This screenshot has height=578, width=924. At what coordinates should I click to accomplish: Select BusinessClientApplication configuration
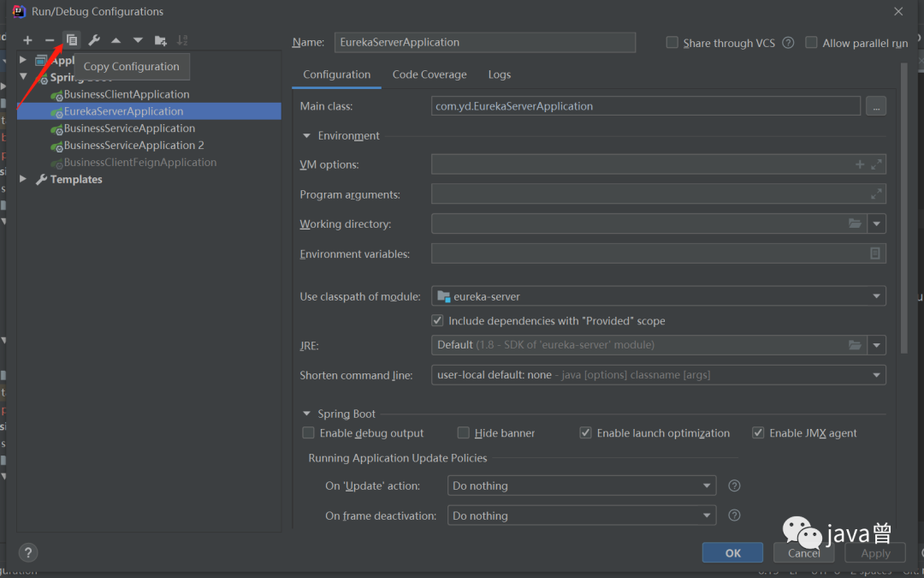pos(149,94)
